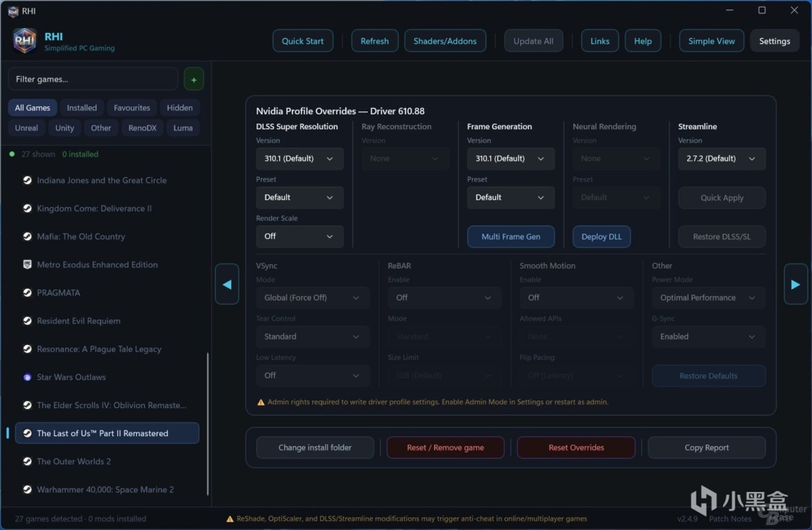812x530 pixels.
Task: Click Steam icon beside Resident Evil Requiem
Action: pyautogui.click(x=27, y=321)
